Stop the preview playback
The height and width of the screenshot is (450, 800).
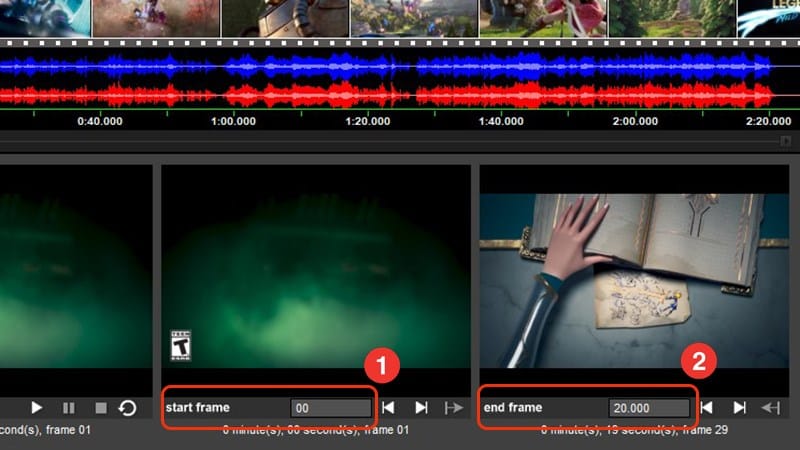pos(101,408)
